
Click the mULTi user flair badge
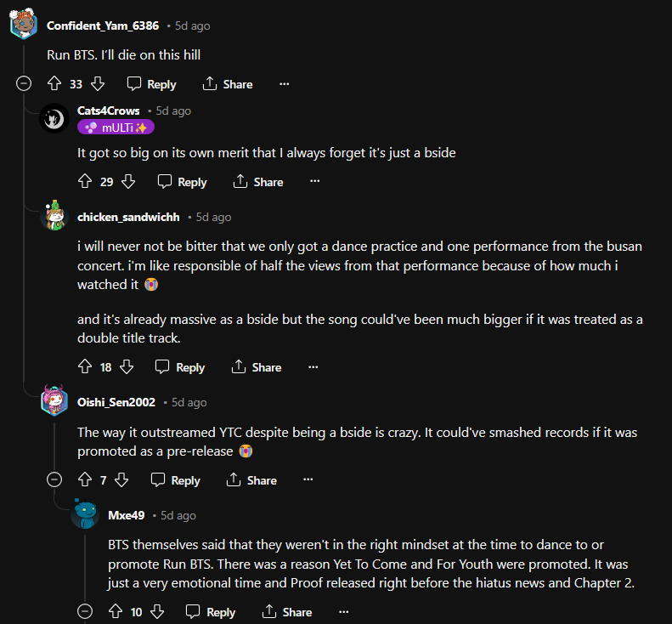tap(116, 128)
